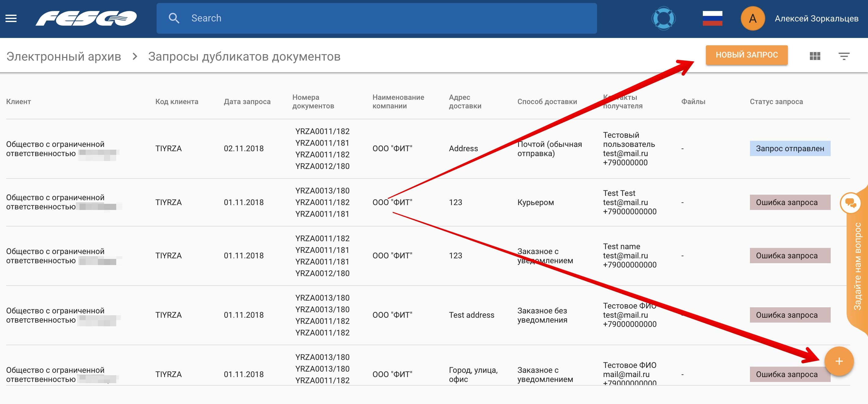Image resolution: width=868 pixels, height=404 pixels.
Task: Click document number YRZA0012/180 in first row
Action: coord(322,166)
